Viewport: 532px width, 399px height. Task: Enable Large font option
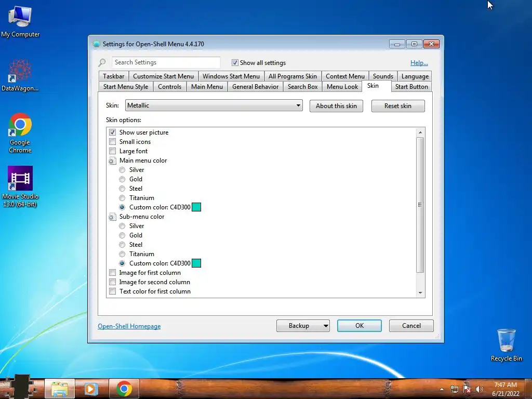point(112,151)
